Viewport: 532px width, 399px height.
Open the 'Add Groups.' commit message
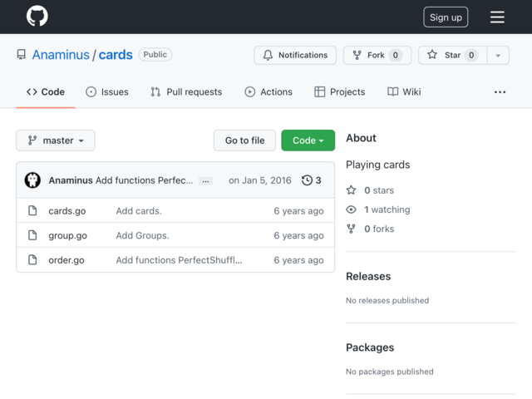coord(142,235)
